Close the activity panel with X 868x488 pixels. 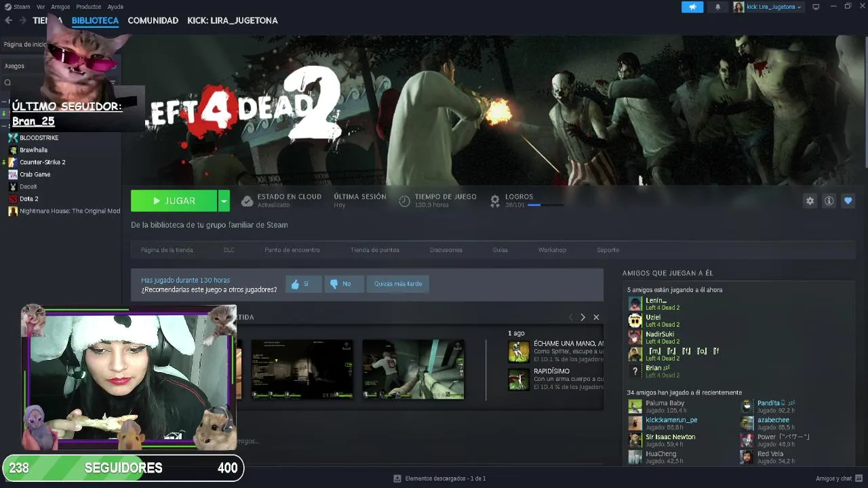(596, 317)
